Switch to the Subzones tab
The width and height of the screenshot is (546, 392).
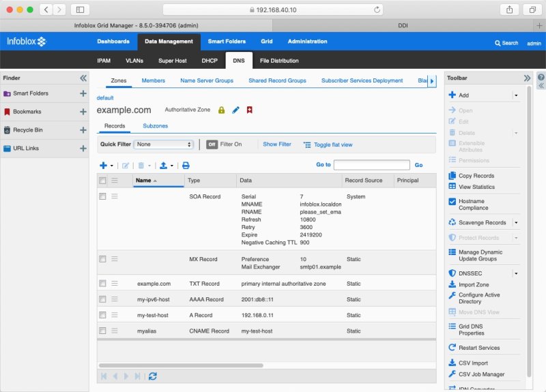point(156,126)
